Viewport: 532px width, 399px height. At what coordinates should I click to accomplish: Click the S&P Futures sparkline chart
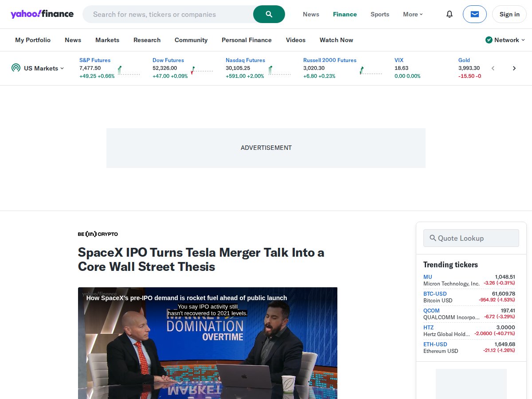point(129,70)
